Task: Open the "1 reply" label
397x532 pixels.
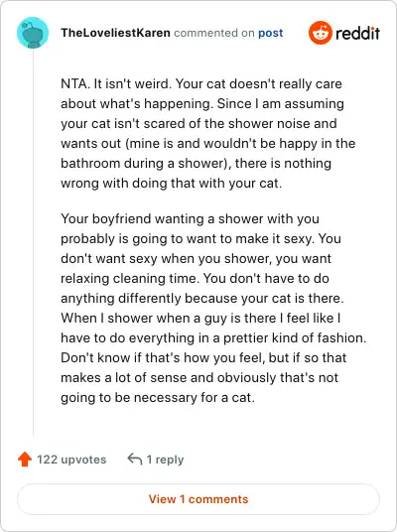Action: (165, 460)
